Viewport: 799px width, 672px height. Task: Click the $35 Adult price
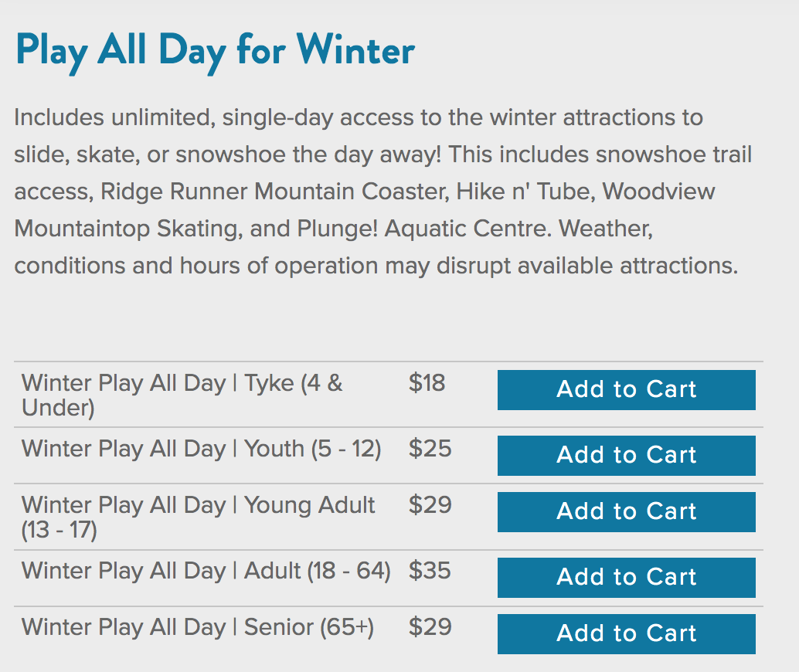[430, 571]
